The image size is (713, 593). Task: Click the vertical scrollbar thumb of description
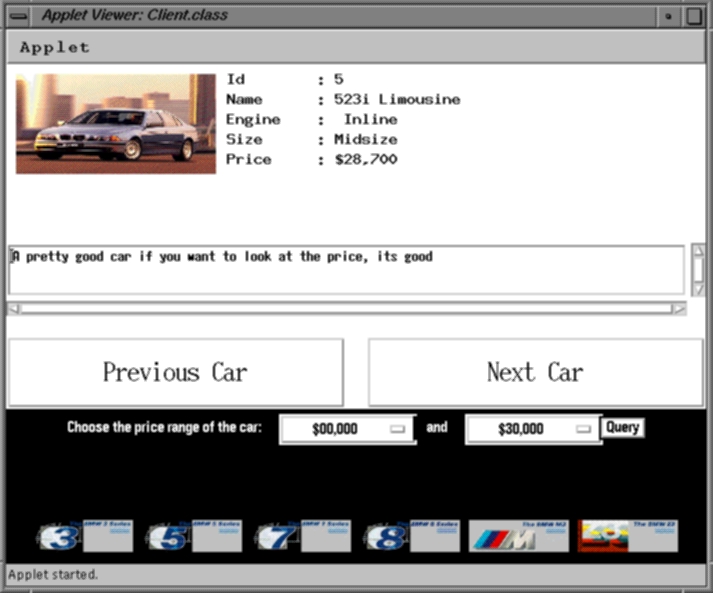[698, 270]
